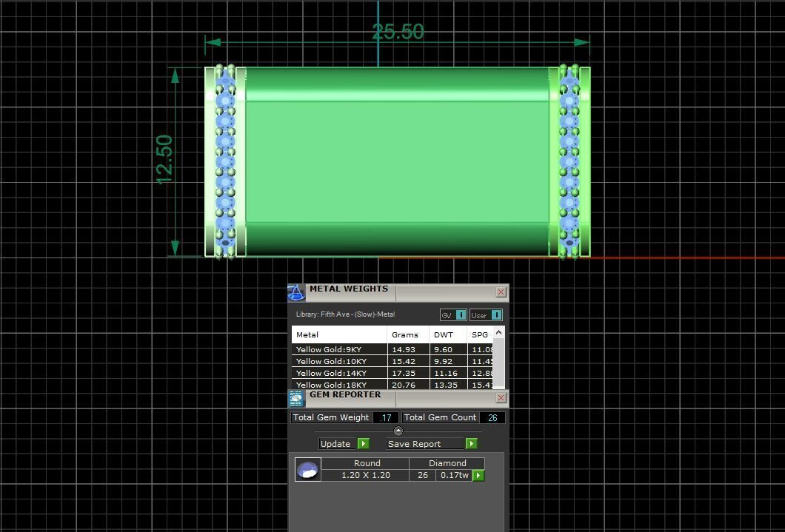Click the 15.42 grams value
Viewport: 785px width, 532px height.
coord(404,361)
